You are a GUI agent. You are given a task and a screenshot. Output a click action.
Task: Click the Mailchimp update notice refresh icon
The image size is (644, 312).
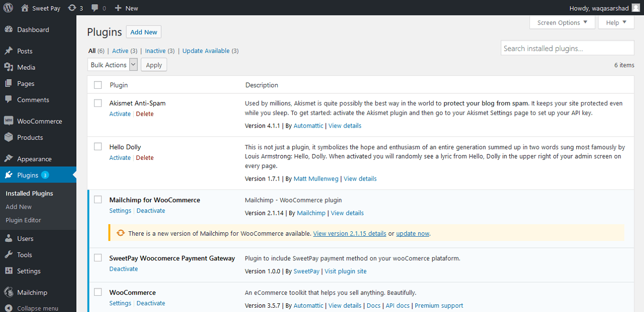121,233
